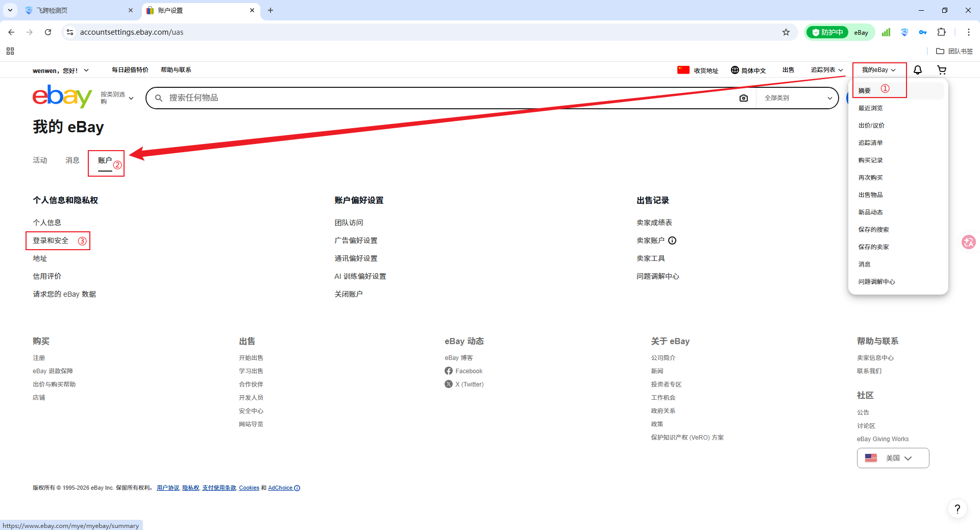Open the password key icon in toolbar

point(923,32)
